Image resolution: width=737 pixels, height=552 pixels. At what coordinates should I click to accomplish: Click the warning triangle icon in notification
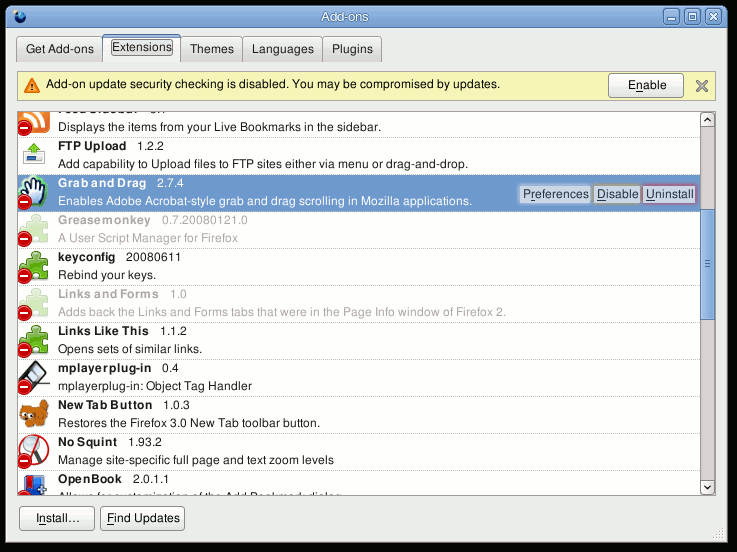pos(31,86)
